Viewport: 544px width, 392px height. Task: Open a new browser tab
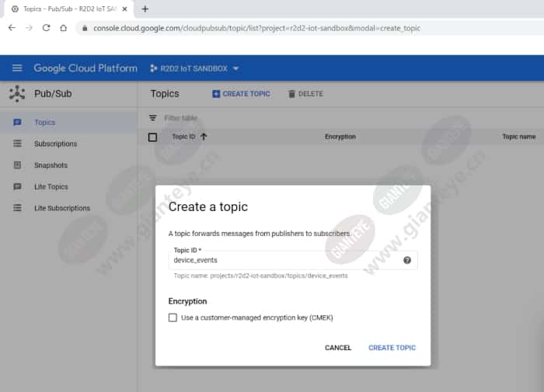click(x=145, y=9)
